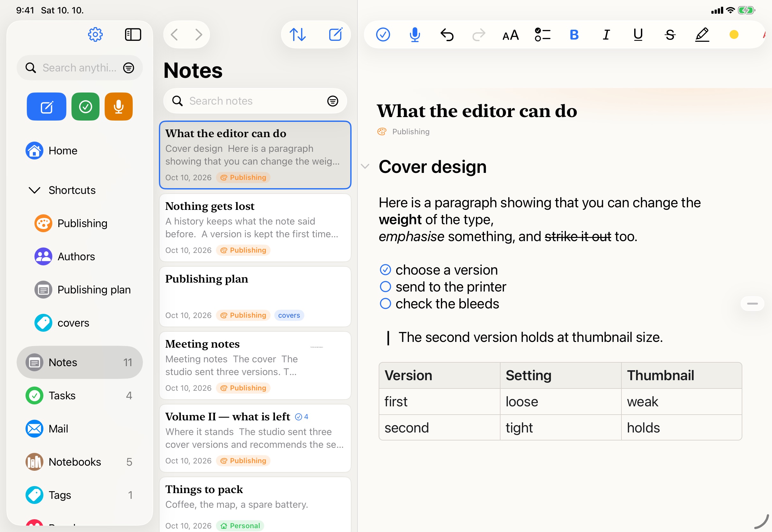Check off 'check the bleeds'
This screenshot has width=772, height=532.
click(385, 304)
